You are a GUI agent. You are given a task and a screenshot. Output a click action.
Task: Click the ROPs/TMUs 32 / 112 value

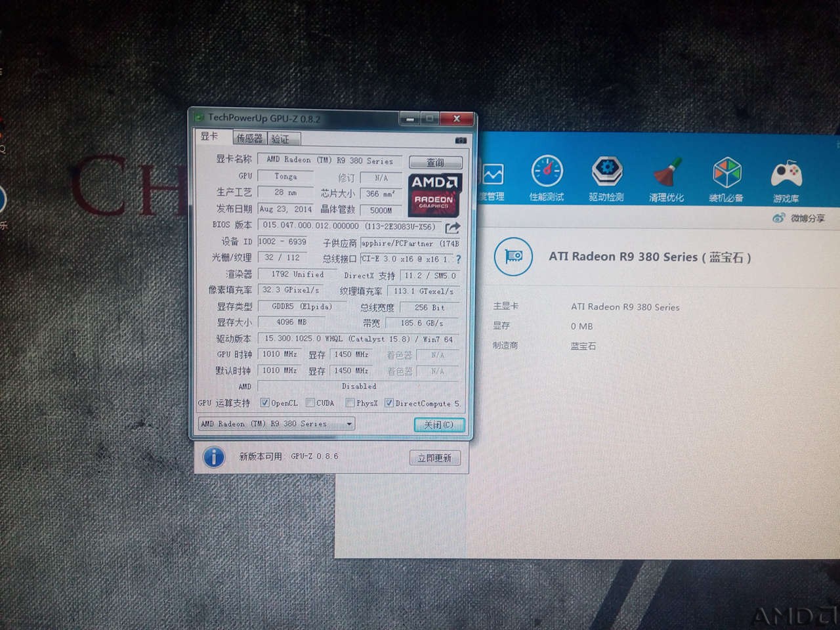283,257
